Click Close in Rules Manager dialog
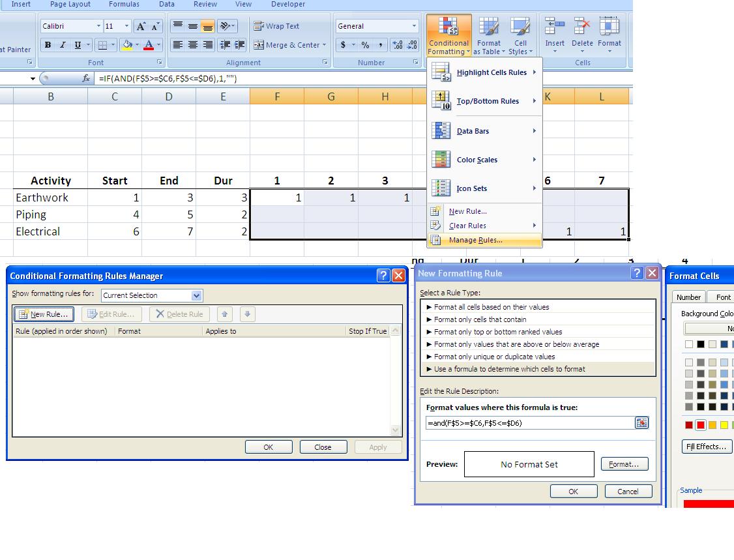Image resolution: width=734 pixels, height=560 pixels. (323, 447)
